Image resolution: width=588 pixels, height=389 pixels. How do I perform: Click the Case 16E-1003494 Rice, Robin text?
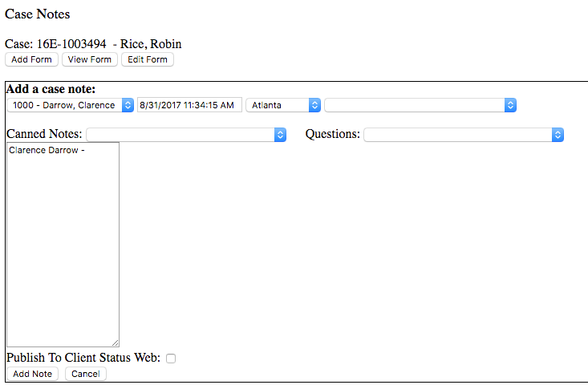click(x=93, y=44)
